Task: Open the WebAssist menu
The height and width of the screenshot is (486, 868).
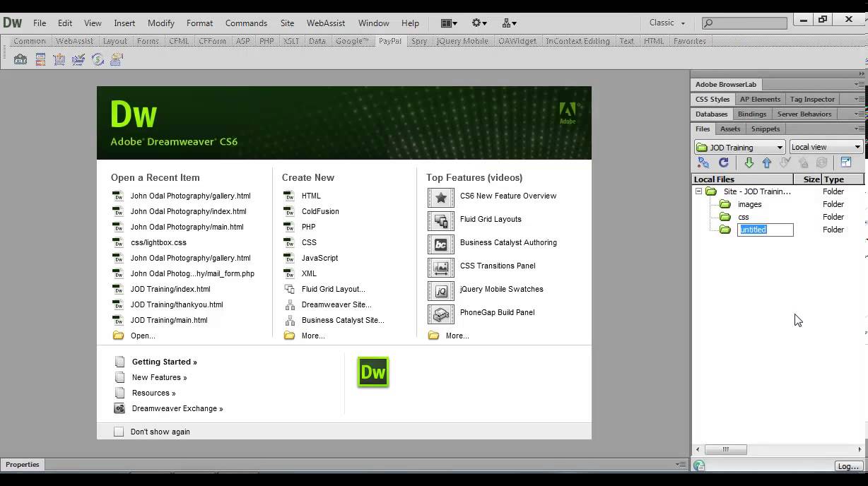Action: (x=326, y=23)
